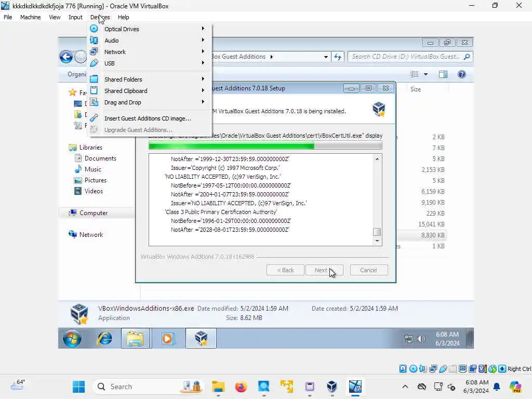Viewport: 532px width, 399px height.
Task: Click the VirtualBox status bar optical disk icon
Action: point(413,369)
